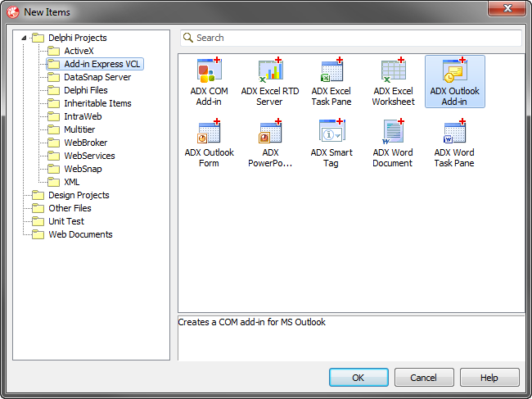
Task: Select the ADX Smart Tag item
Action: click(x=331, y=143)
